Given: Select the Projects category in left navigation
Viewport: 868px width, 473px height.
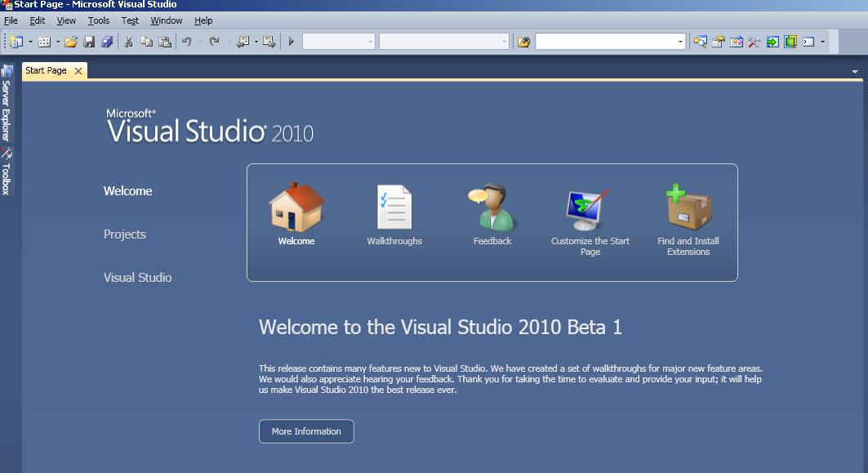Looking at the screenshot, I should [x=125, y=234].
